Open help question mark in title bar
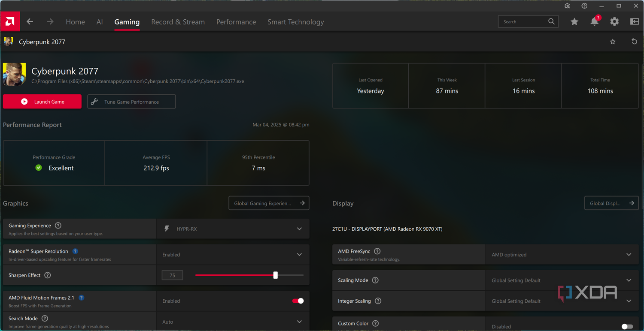644x331 pixels. click(x=584, y=6)
